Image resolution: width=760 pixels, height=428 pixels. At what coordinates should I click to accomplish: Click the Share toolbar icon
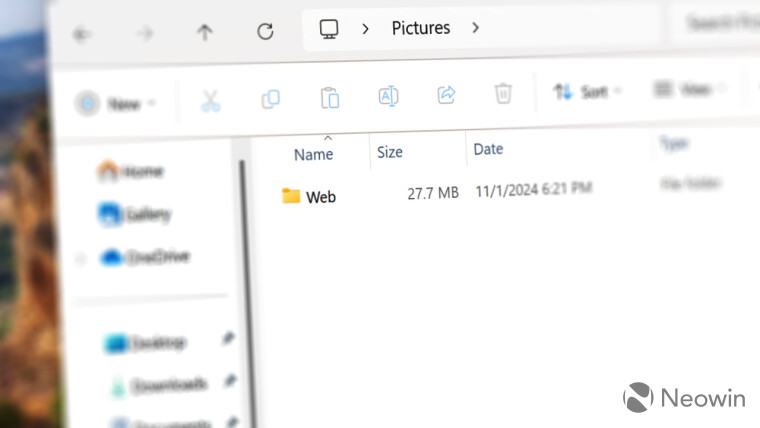coord(446,95)
